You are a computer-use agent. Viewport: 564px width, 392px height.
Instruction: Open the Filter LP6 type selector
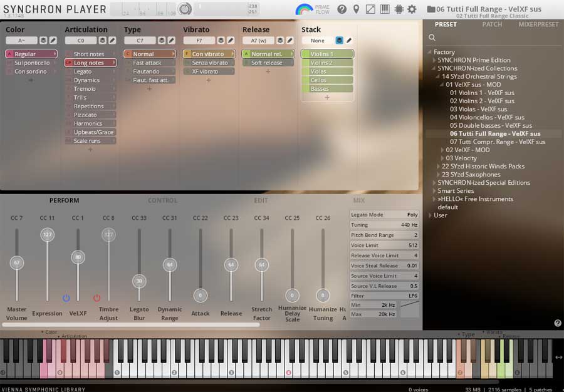[x=384, y=296]
